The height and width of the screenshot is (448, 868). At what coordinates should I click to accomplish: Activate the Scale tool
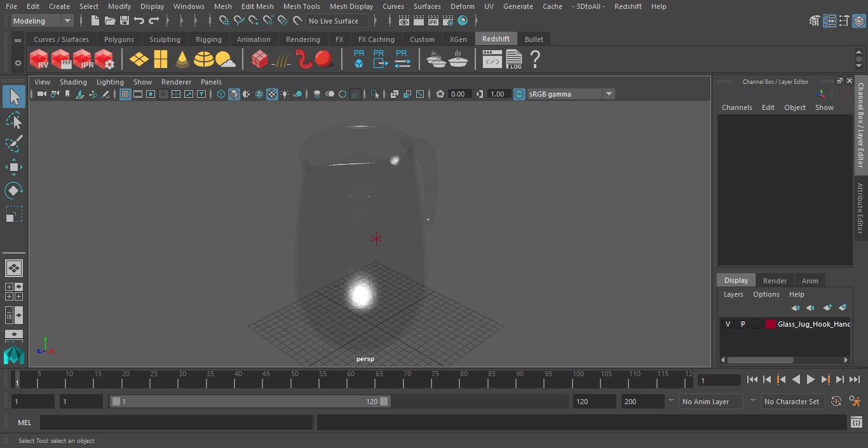click(13, 214)
